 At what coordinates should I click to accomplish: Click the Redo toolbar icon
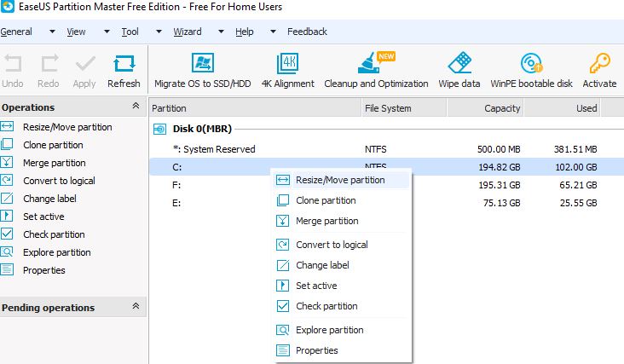(49, 64)
